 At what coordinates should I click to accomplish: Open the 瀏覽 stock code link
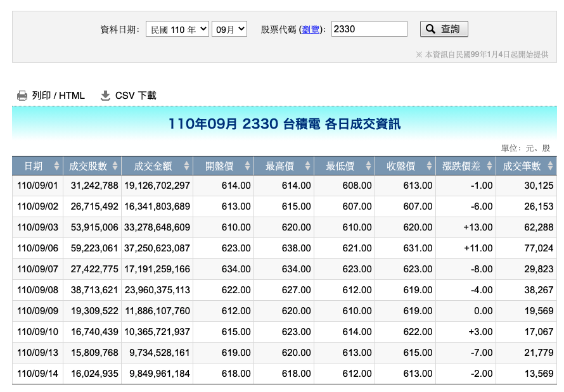311,30
